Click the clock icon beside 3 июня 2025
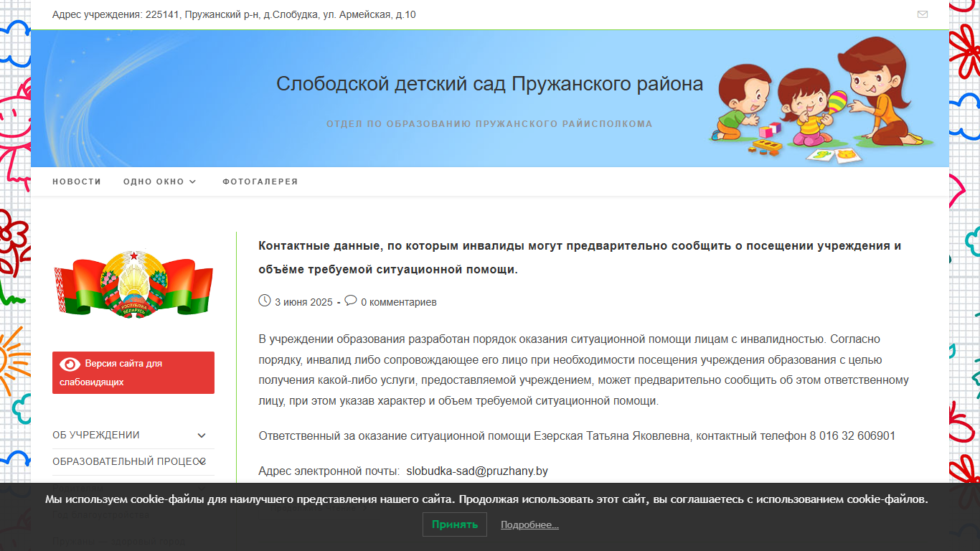The width and height of the screenshot is (980, 551). (x=264, y=301)
